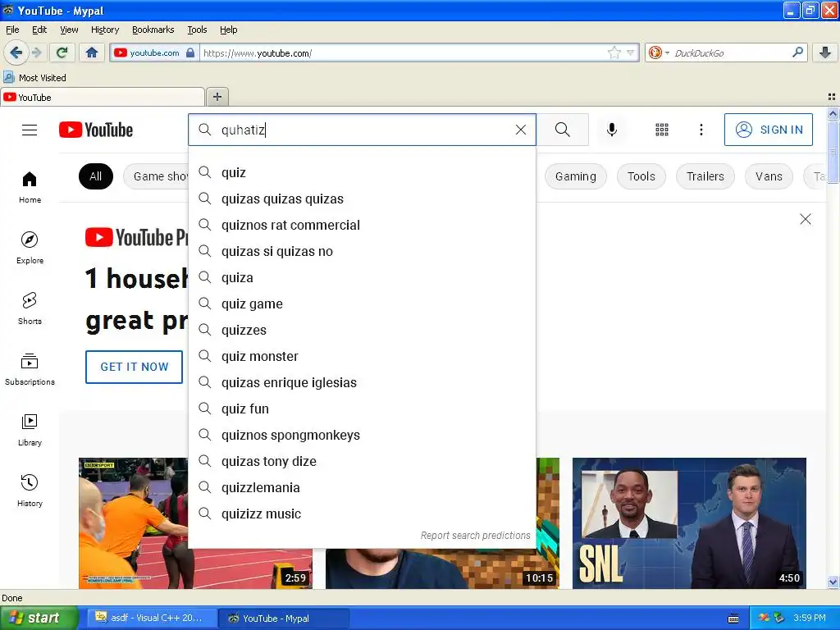Open the Bookmarks menu
The width and height of the screenshot is (840, 630).
pos(153,30)
